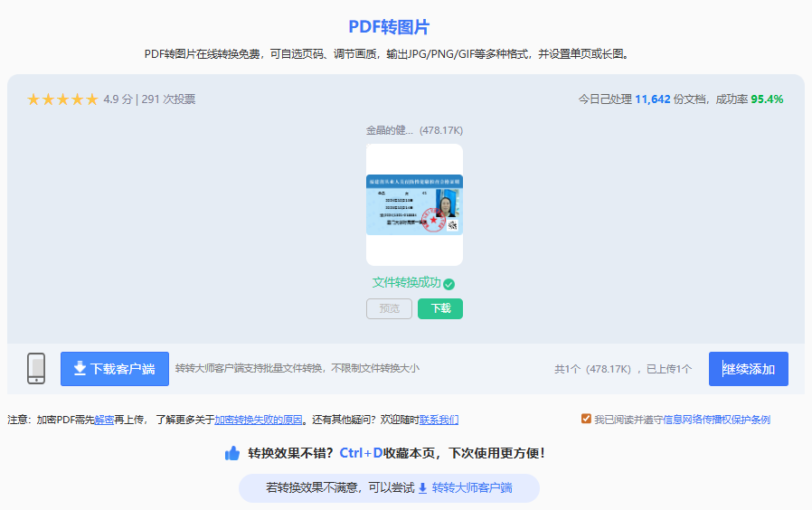812x510 pixels.
Task: Click the mobile phone icon
Action: click(36, 368)
